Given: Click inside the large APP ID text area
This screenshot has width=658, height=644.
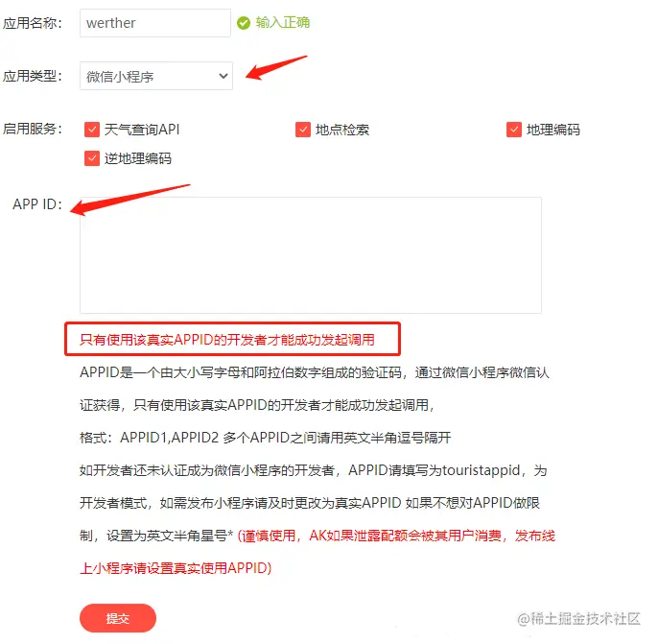Looking at the screenshot, I should [x=311, y=255].
